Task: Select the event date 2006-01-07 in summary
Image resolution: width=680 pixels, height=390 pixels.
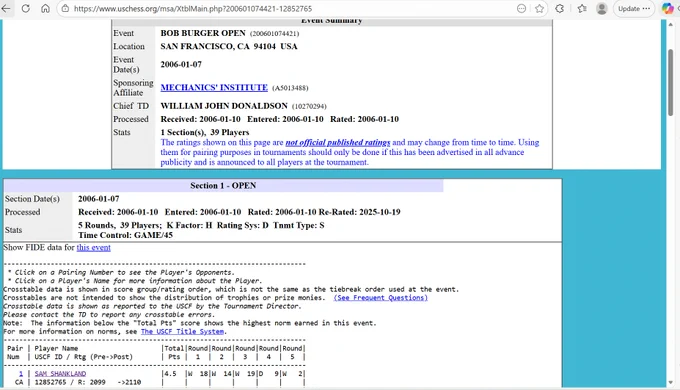Action: point(181,65)
